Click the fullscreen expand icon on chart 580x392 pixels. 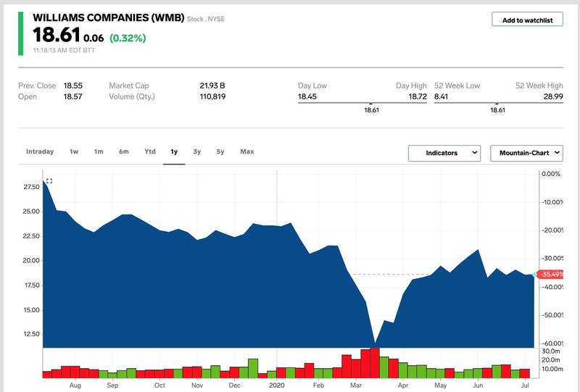tap(49, 181)
